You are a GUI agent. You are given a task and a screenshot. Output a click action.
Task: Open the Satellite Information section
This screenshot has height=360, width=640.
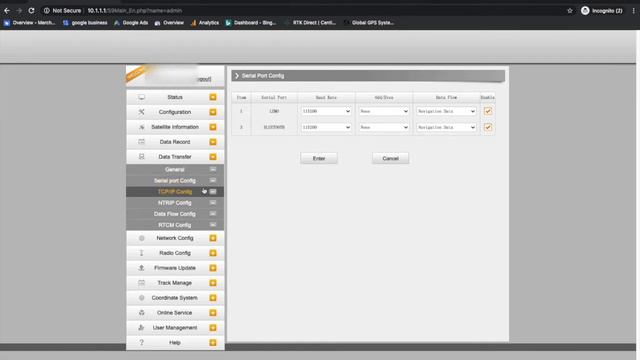175,127
